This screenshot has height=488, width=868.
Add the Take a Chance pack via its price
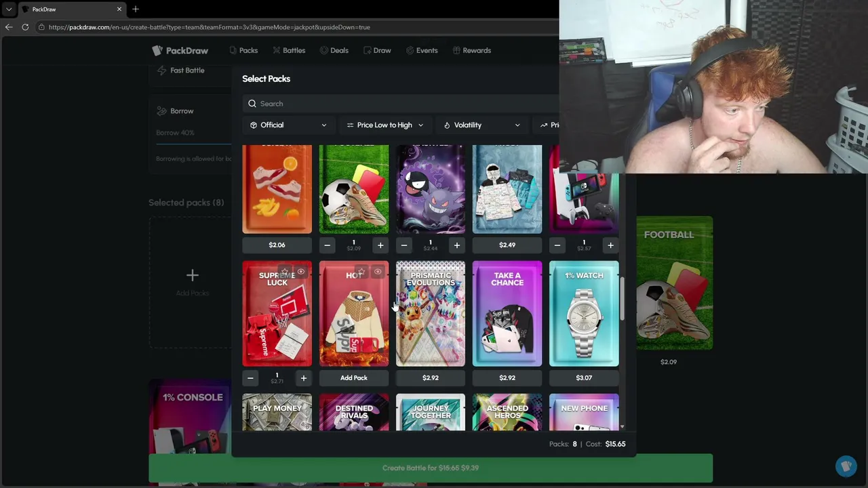pos(507,378)
